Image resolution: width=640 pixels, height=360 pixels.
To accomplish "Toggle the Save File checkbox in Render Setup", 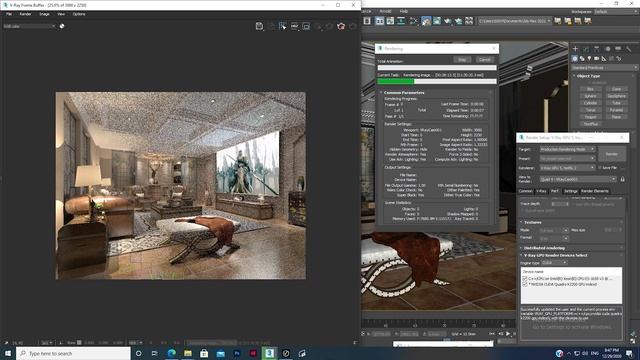I will click(600, 168).
